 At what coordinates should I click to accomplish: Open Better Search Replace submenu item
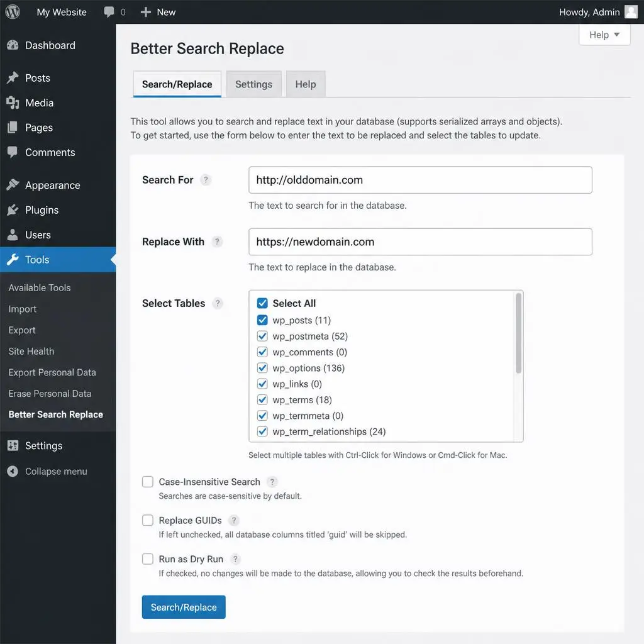(56, 414)
